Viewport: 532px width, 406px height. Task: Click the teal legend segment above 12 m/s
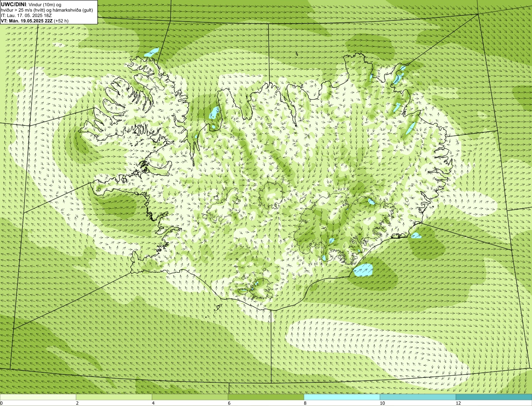[494, 397]
